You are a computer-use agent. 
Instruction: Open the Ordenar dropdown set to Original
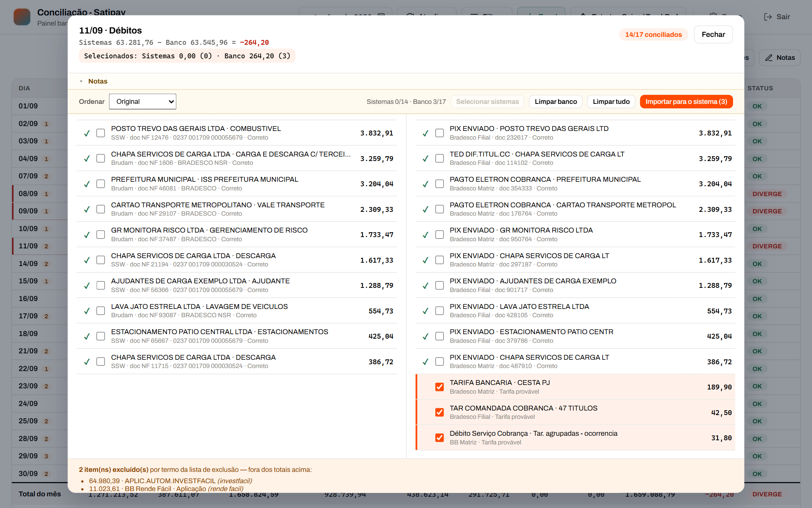pos(142,102)
